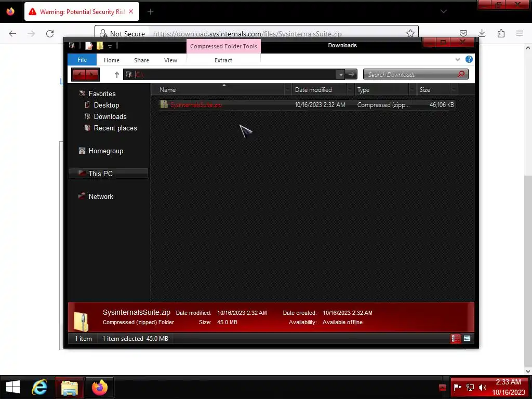Image resolution: width=532 pixels, height=399 pixels.
Task: Click the 46,106 KB size cell
Action: click(442, 105)
